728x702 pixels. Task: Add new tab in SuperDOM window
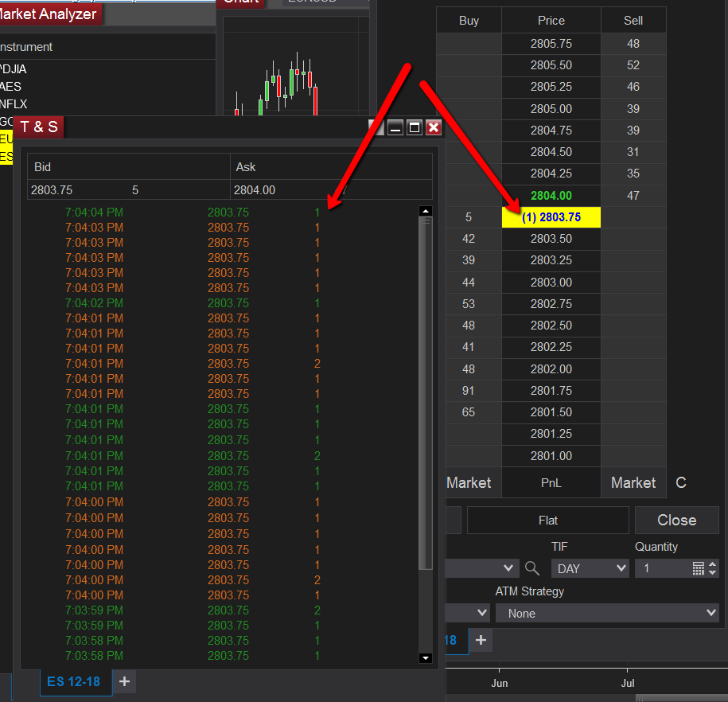coord(481,640)
